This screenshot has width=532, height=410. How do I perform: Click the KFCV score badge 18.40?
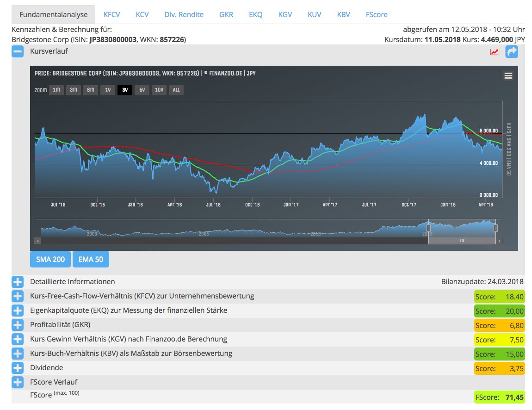click(x=500, y=297)
